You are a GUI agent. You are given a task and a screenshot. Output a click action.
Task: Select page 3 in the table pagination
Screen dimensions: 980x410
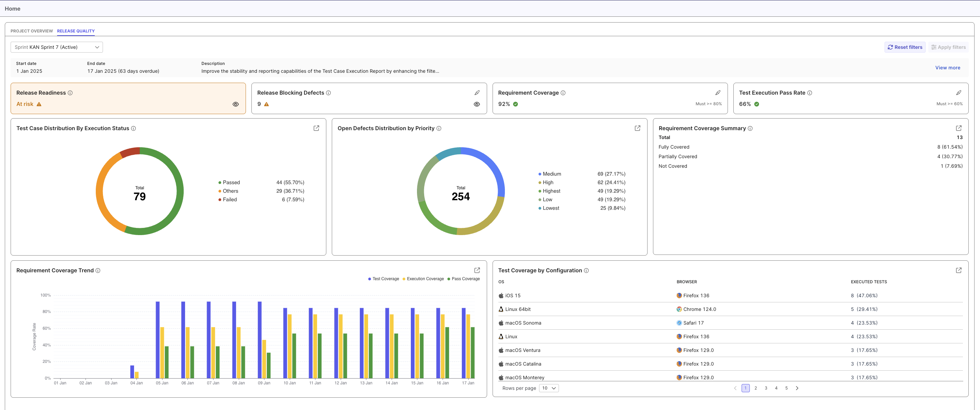[x=766, y=388]
